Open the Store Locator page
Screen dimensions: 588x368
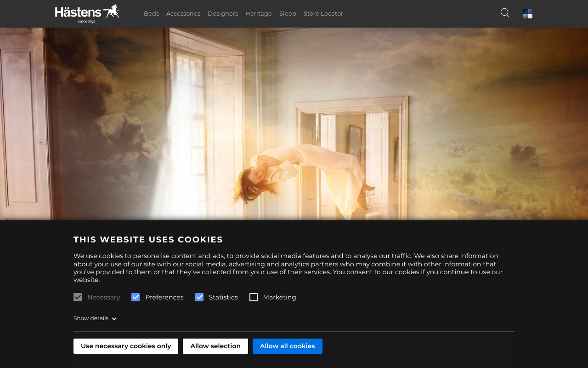click(x=323, y=14)
